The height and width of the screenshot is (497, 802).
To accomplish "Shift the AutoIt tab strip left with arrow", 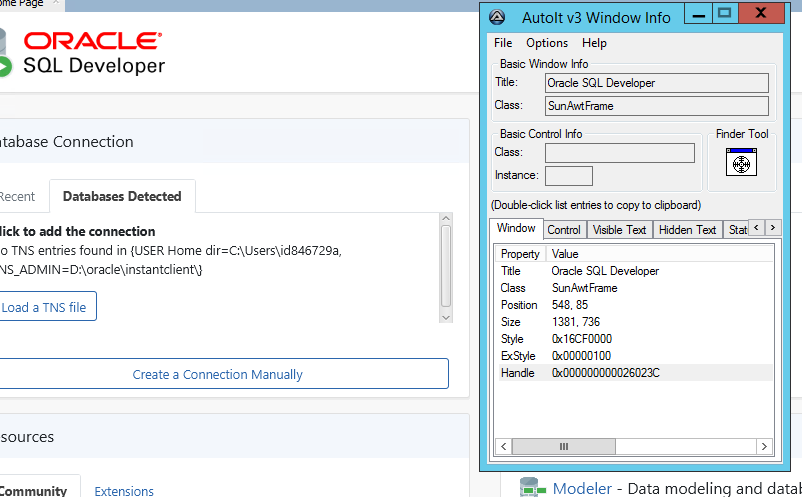I will [x=756, y=228].
